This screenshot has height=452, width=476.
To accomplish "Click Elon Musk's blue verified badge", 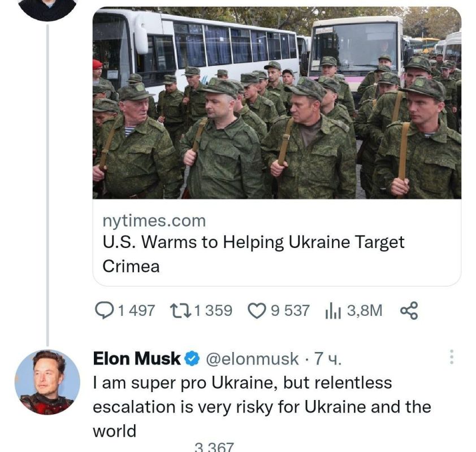I will coord(192,357).
